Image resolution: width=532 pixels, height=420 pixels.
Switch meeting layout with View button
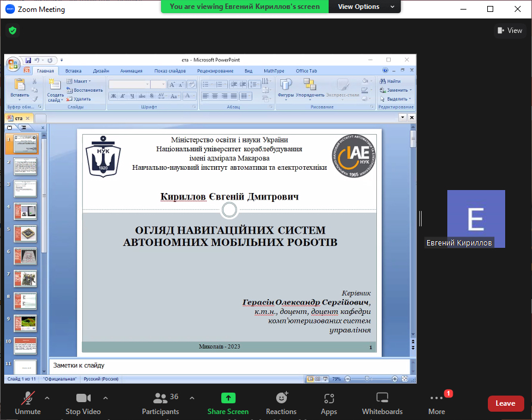509,30
